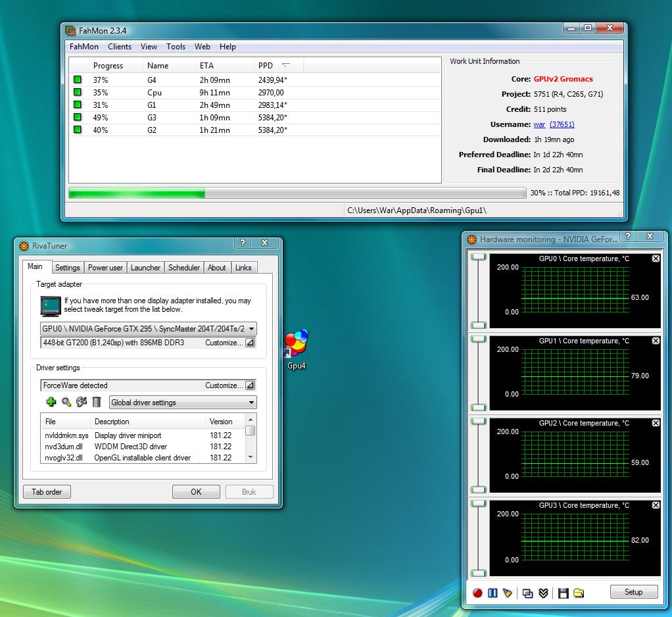Open the FahMon menu
Screen dimensions: 672x617
[x=84, y=46]
